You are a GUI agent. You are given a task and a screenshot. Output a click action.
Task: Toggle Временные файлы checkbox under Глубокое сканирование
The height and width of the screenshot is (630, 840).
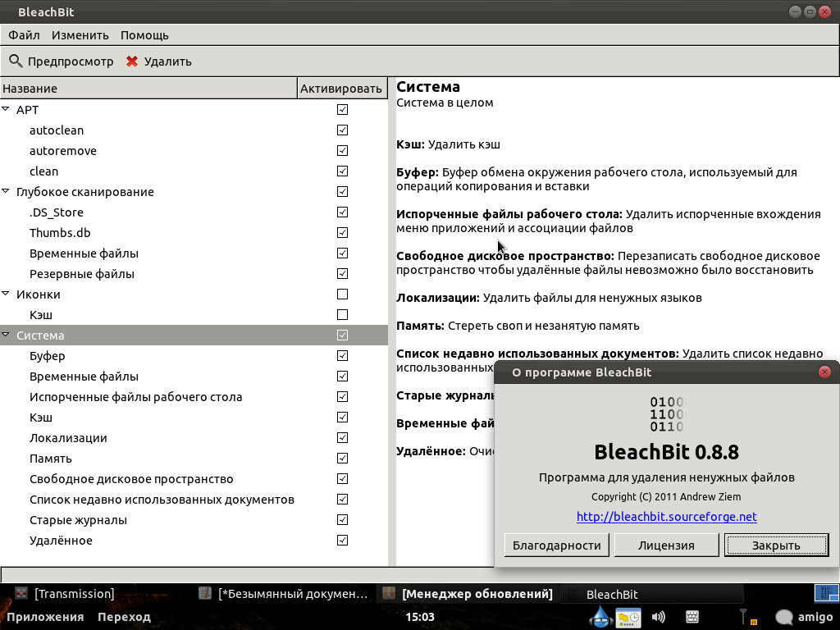click(x=342, y=253)
